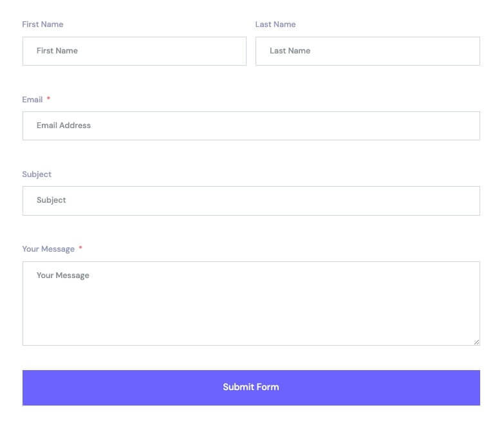The image size is (504, 430).
Task: Click the Last Name label above the field
Action: [275, 24]
